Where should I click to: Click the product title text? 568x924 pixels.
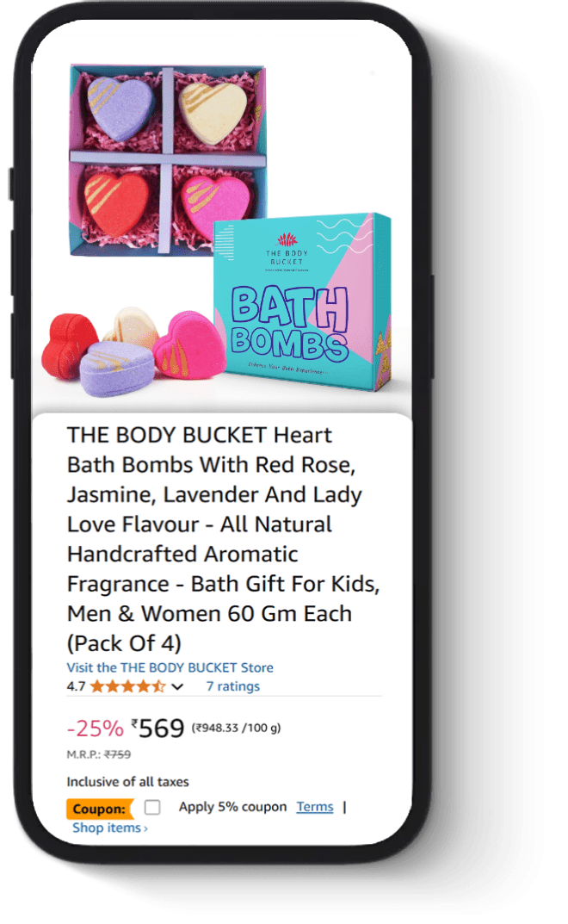click(223, 538)
